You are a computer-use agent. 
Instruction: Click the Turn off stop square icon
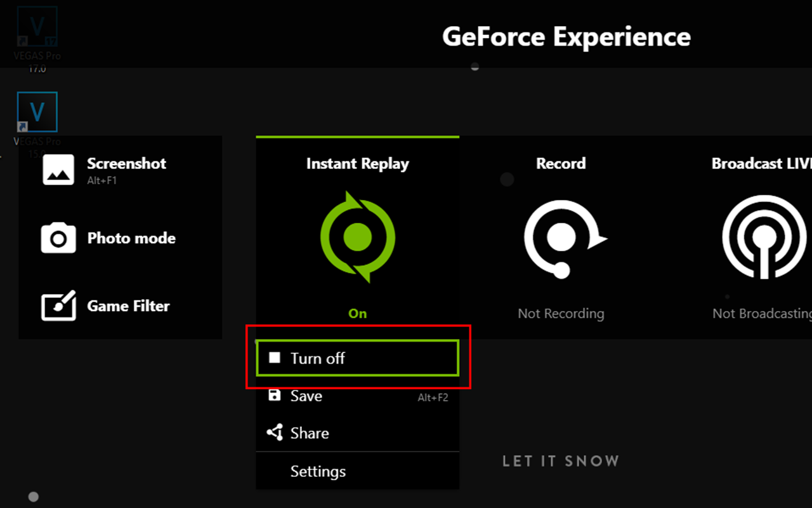point(275,358)
